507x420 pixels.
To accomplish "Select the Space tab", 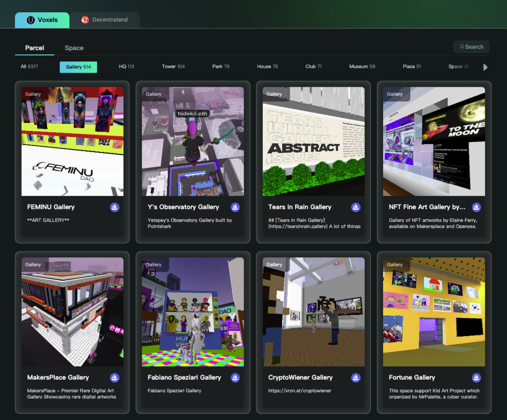I will (x=74, y=48).
